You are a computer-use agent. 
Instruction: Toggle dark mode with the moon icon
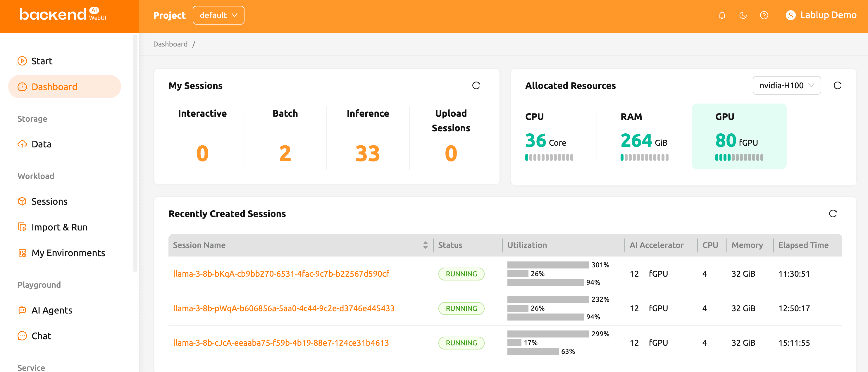[743, 15]
